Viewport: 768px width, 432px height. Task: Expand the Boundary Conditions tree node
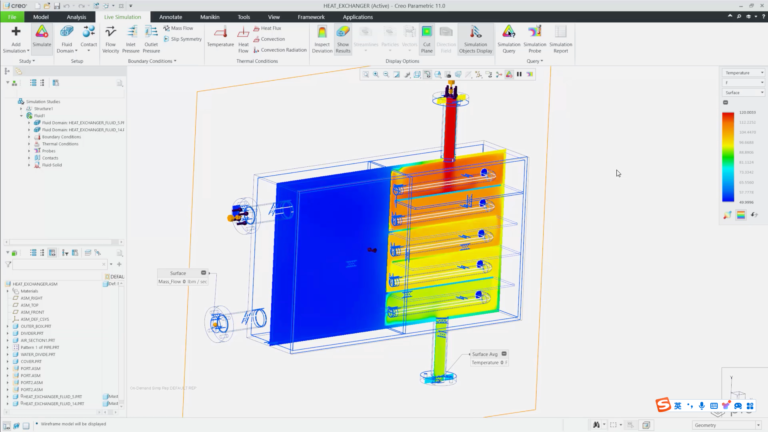(29, 137)
